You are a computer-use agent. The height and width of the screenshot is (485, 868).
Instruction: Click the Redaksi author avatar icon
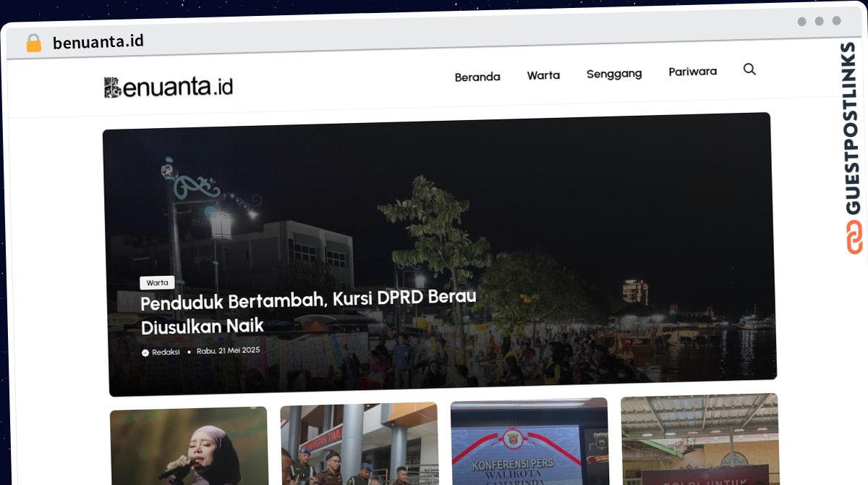[x=144, y=353]
